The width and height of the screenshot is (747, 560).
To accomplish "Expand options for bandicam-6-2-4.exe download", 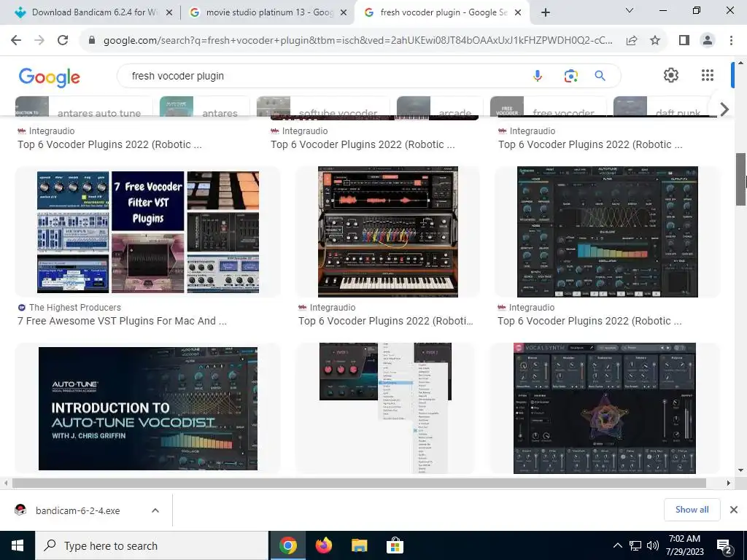I will click(x=155, y=510).
